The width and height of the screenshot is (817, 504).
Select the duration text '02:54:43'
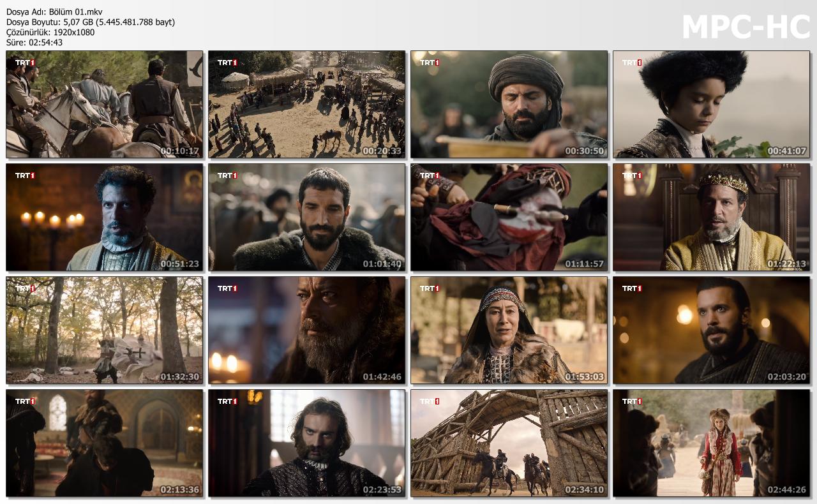tap(45, 43)
